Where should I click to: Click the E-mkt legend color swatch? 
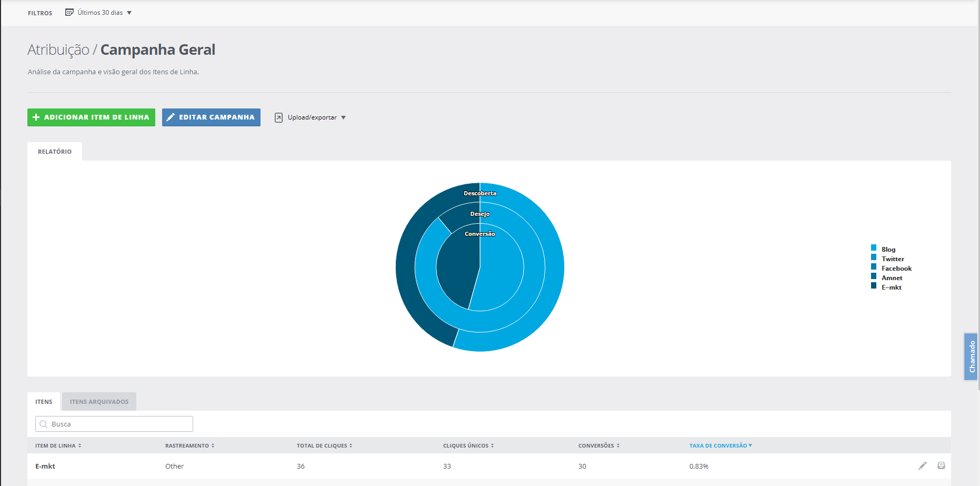tap(874, 286)
